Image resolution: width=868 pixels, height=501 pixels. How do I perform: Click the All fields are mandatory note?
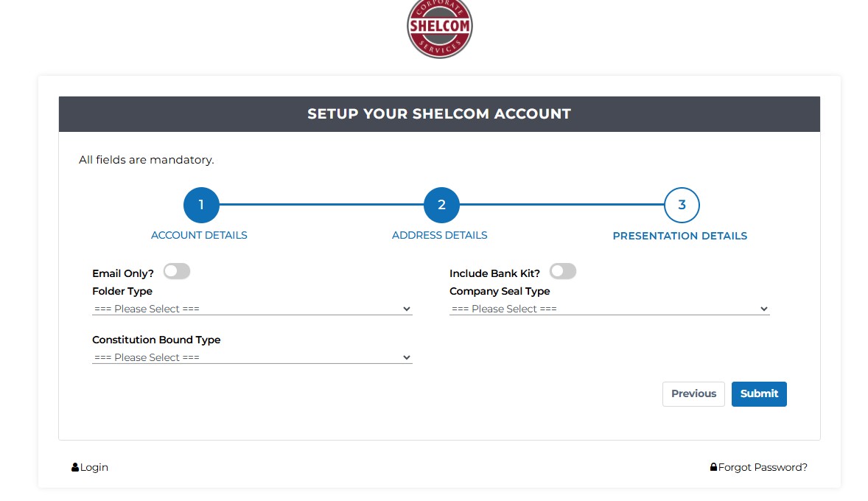coord(147,159)
